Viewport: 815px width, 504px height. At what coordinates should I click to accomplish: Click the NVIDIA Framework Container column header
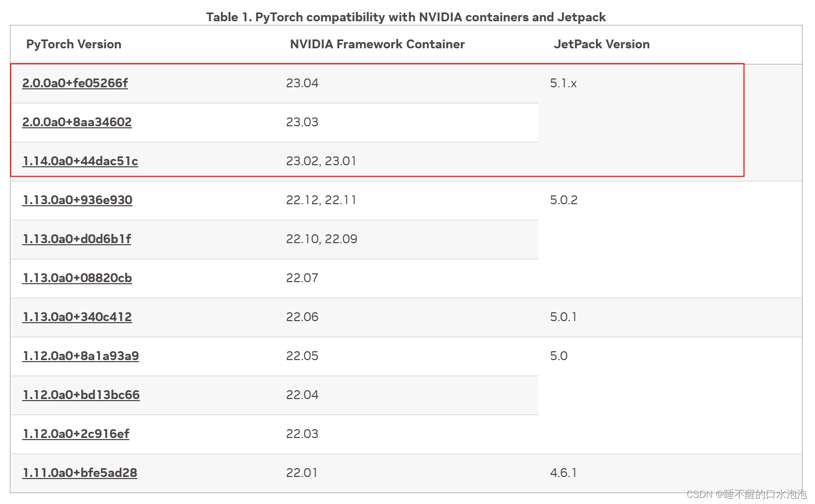coord(378,44)
